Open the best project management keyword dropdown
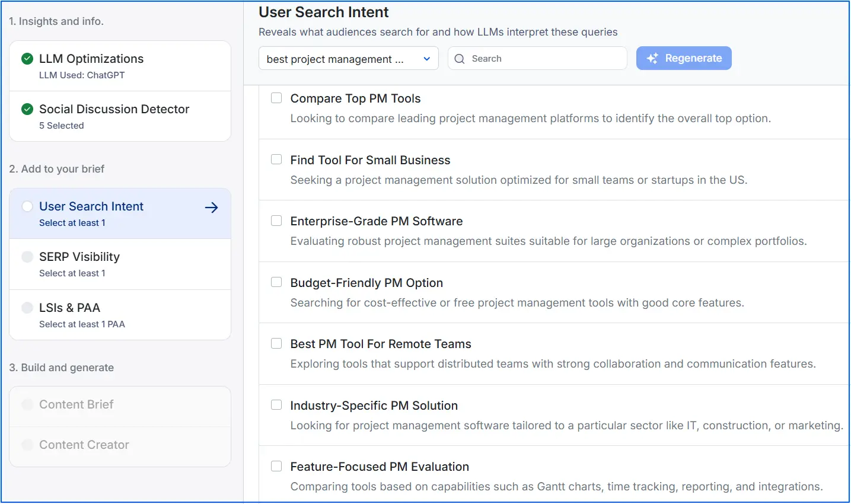This screenshot has height=504, width=851. click(348, 58)
